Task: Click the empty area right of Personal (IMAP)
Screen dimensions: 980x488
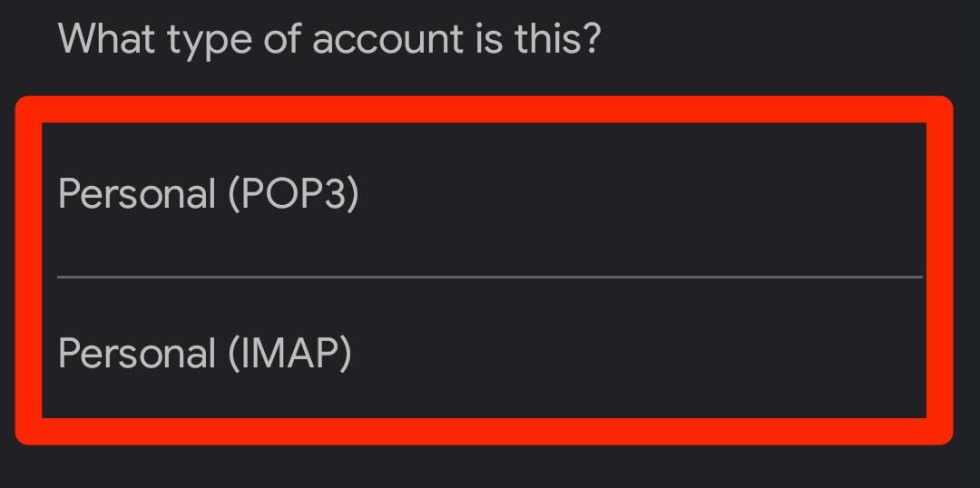Action: click(635, 353)
